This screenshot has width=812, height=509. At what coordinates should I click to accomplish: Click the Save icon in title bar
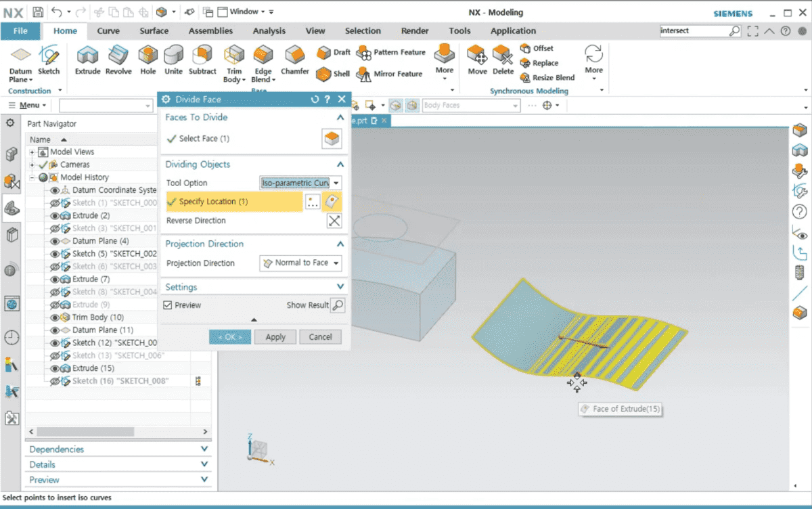point(38,12)
